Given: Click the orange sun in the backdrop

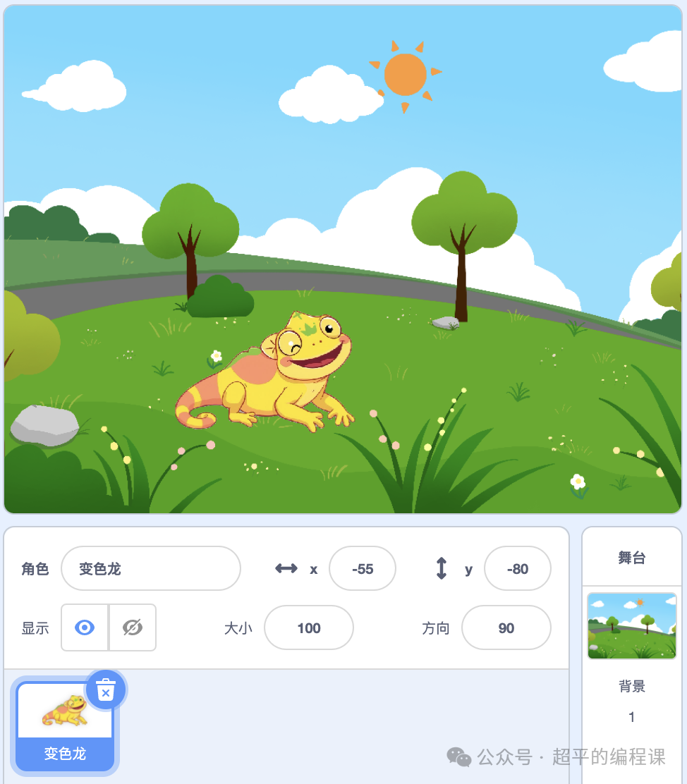Looking at the screenshot, I should click(x=406, y=75).
